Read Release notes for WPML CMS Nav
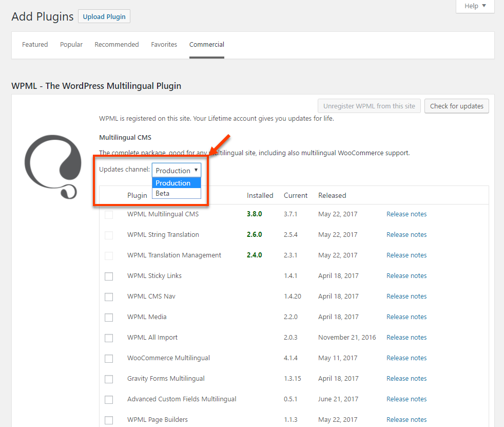This screenshot has height=427, width=504. coord(406,296)
